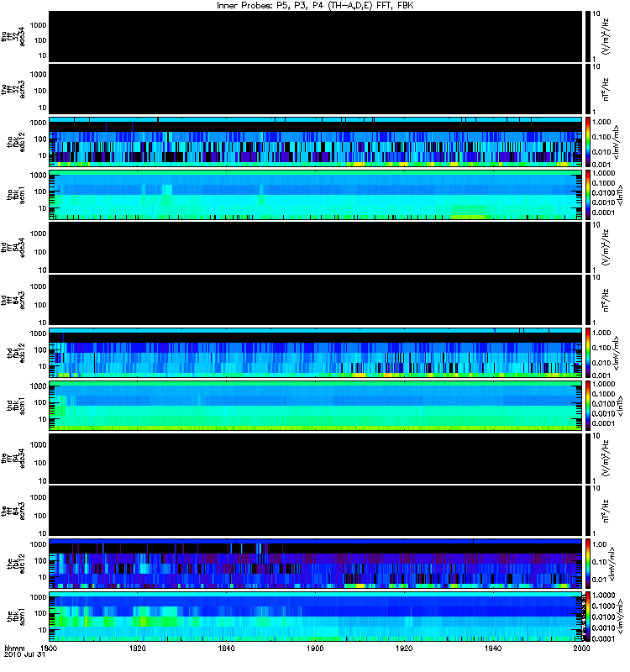
Task: Click the black color bar beside tha fff 32 edc34
Action: (x=588, y=37)
